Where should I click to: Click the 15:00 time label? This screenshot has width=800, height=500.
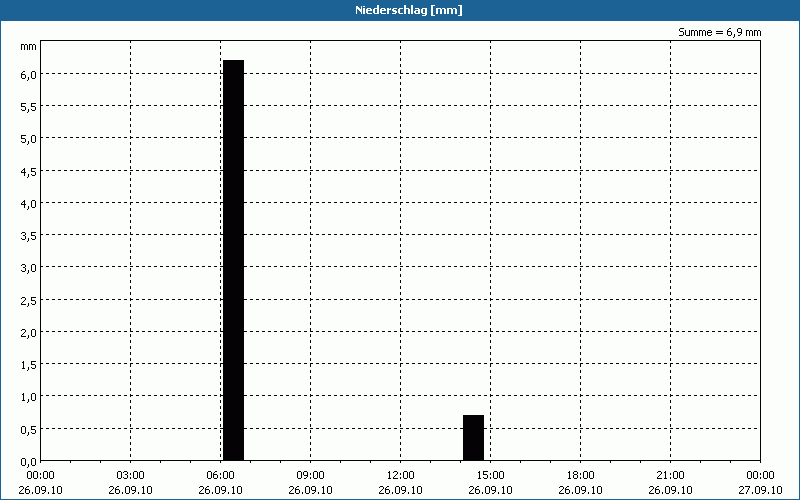tap(490, 476)
